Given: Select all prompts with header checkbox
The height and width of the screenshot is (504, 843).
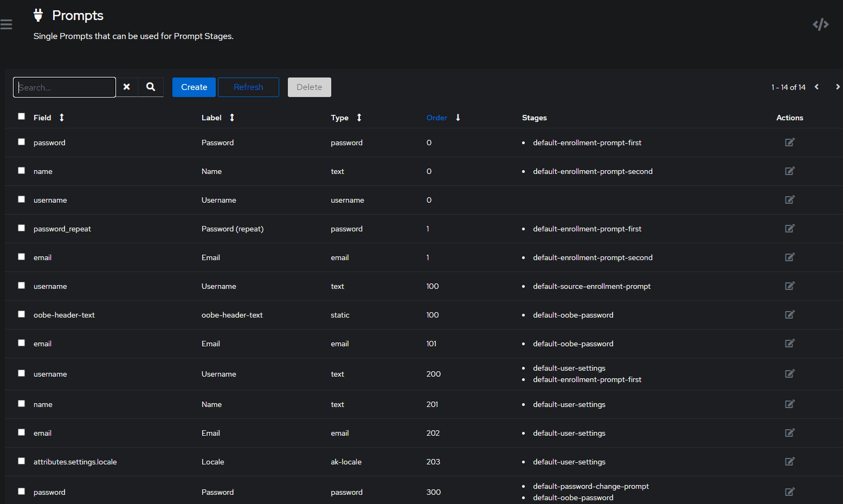Looking at the screenshot, I should coord(22,116).
